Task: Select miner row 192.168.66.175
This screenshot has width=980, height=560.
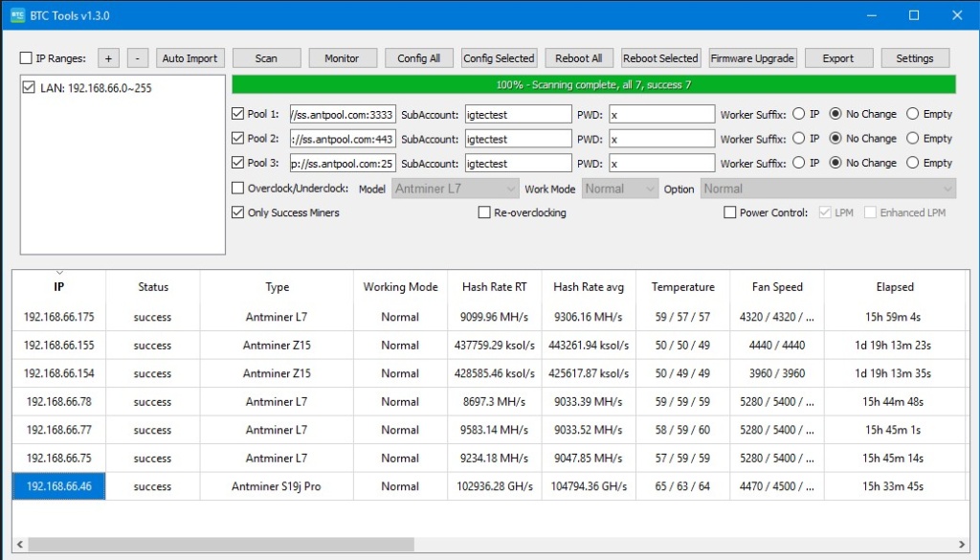Action: [490, 317]
